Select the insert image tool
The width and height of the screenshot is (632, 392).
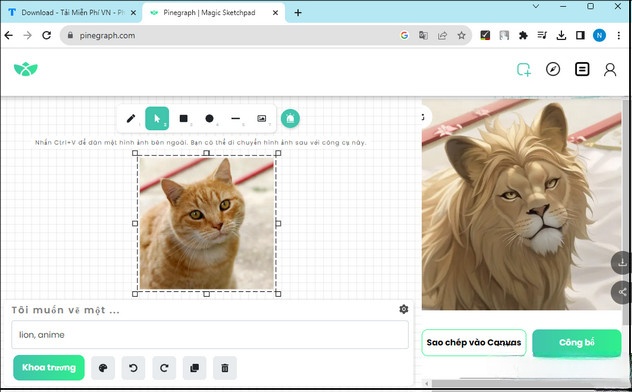pyautogui.click(x=262, y=118)
